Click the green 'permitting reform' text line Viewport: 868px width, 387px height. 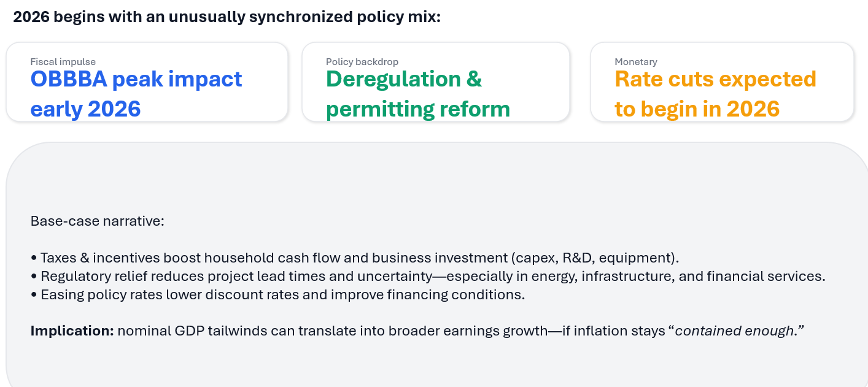pyautogui.click(x=417, y=109)
